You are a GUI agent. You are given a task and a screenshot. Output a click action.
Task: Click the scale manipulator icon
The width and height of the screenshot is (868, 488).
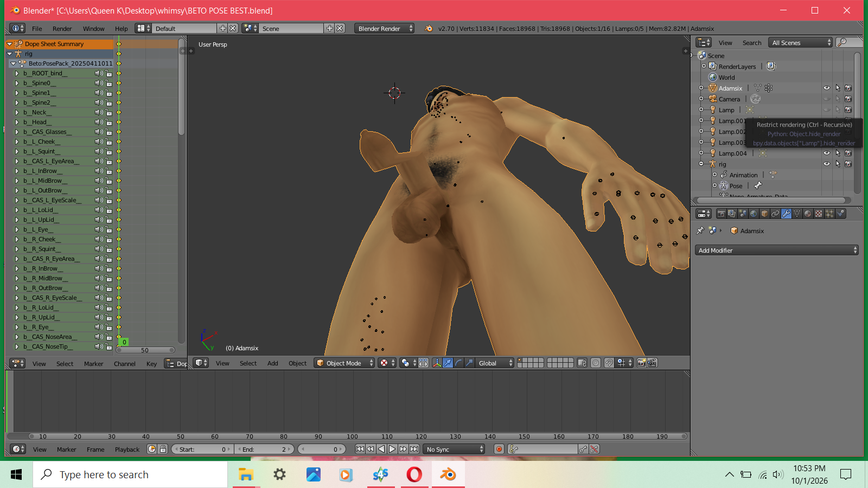469,363
